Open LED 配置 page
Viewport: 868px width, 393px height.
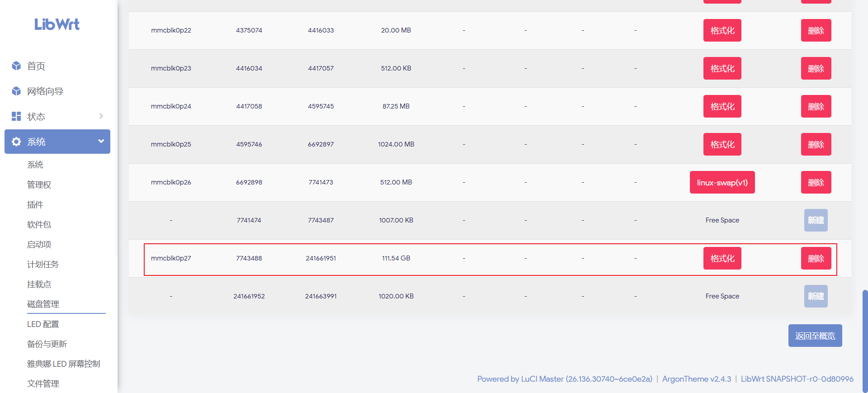43,324
